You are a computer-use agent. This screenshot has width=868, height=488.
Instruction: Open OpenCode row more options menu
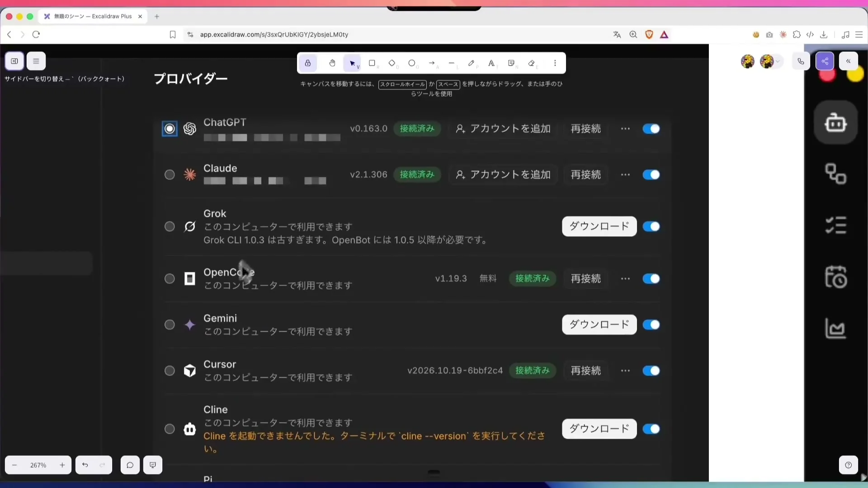click(625, 279)
